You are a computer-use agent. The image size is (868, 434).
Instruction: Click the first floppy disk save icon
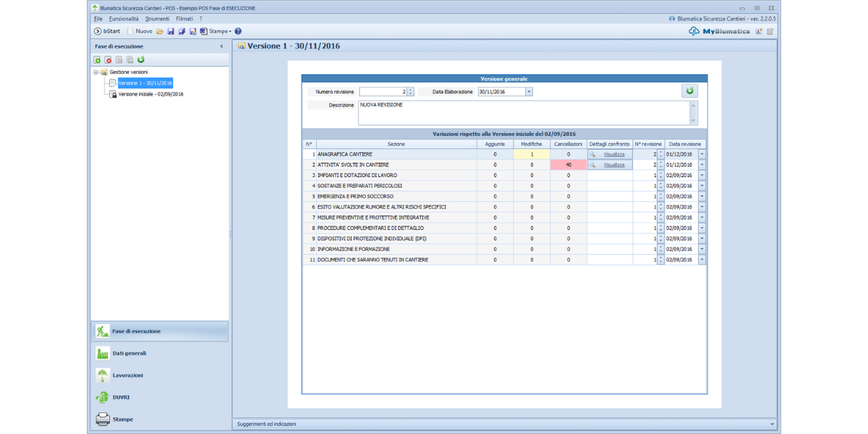171,31
